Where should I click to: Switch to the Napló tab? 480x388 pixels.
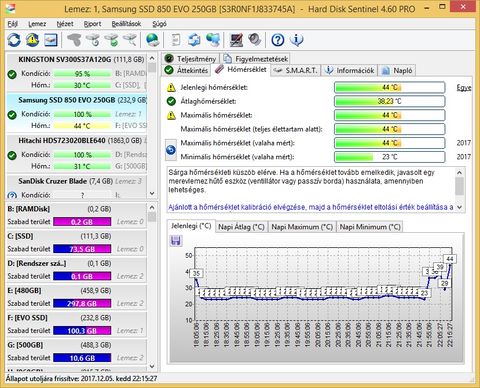tap(397, 70)
